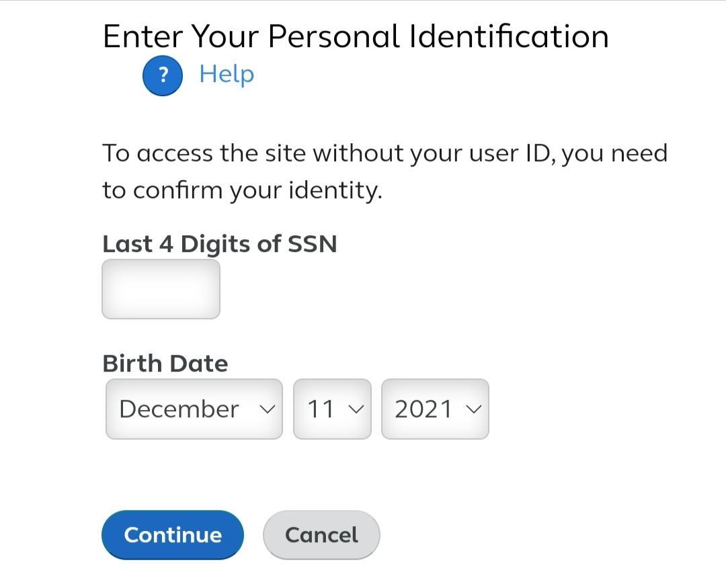Submit the identity form with Continue

pyautogui.click(x=173, y=535)
